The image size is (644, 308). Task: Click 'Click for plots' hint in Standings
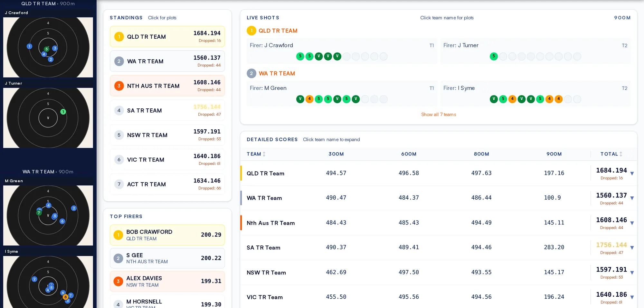click(x=162, y=18)
